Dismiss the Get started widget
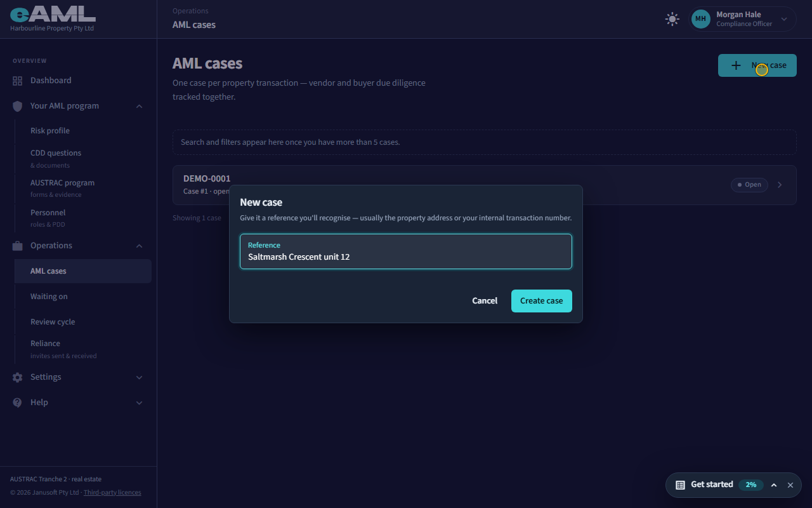This screenshot has height=508, width=812. point(790,485)
